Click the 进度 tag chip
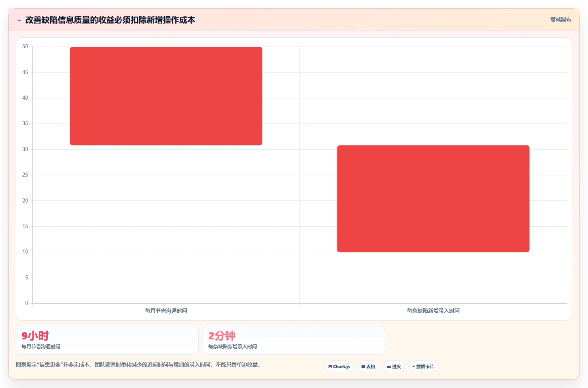 pyautogui.click(x=394, y=367)
